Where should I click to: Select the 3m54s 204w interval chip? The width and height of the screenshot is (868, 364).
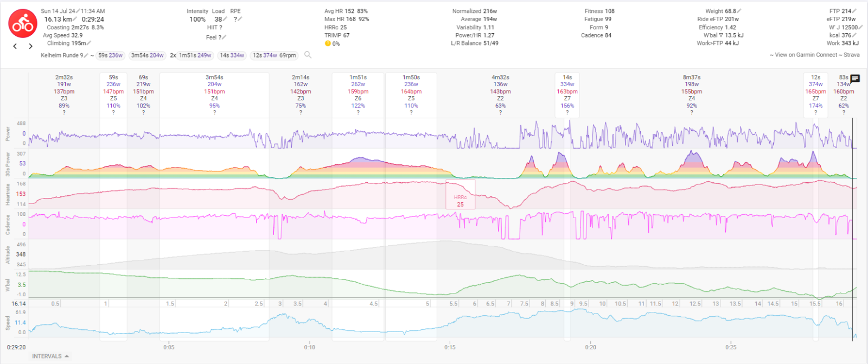click(x=147, y=55)
